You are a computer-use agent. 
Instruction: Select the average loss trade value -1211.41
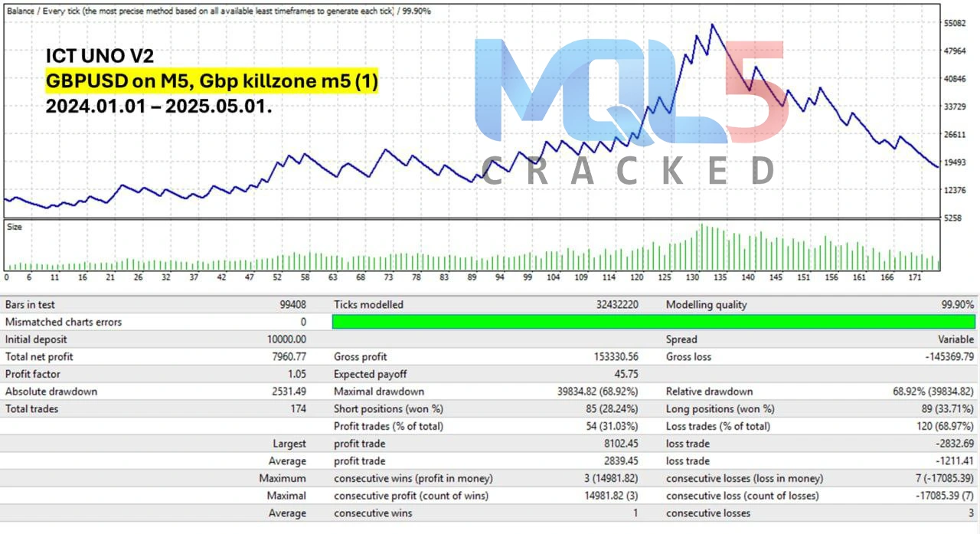[x=954, y=460]
